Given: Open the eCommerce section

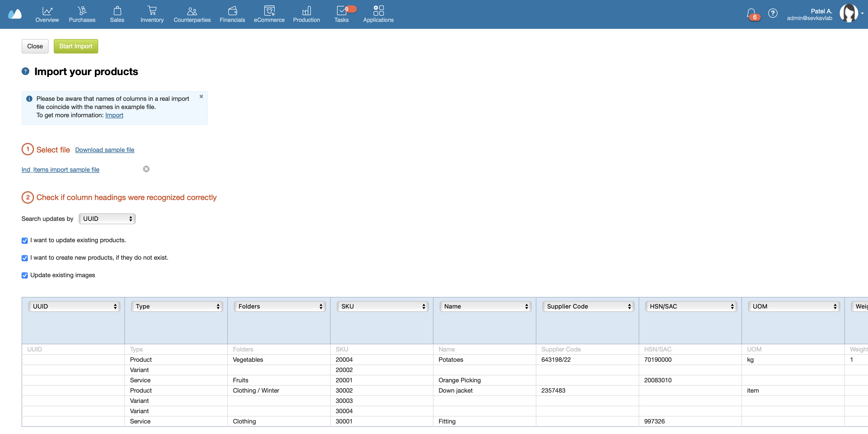Looking at the screenshot, I should 269,14.
